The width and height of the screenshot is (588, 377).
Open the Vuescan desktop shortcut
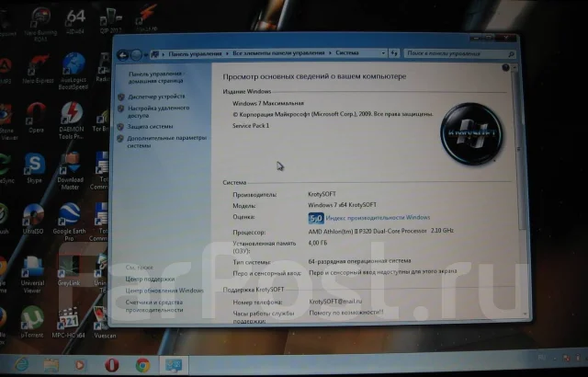105,323
